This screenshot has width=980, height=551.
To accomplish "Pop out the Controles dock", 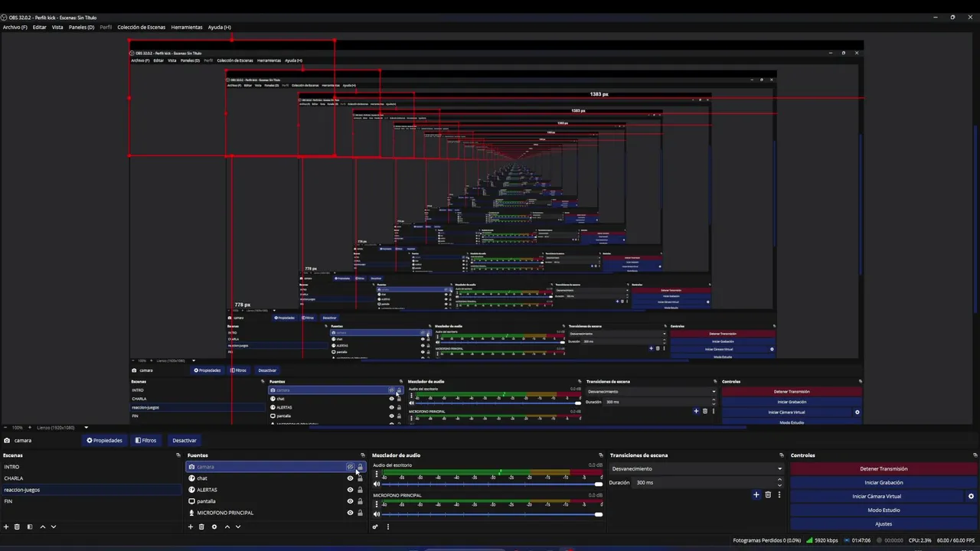I will [x=975, y=455].
